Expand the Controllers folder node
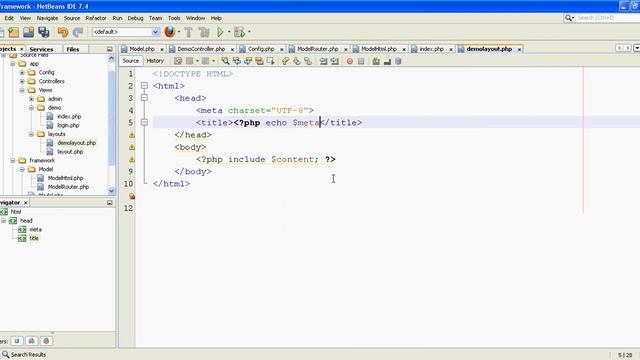The width and height of the screenshot is (640, 360). (22, 81)
